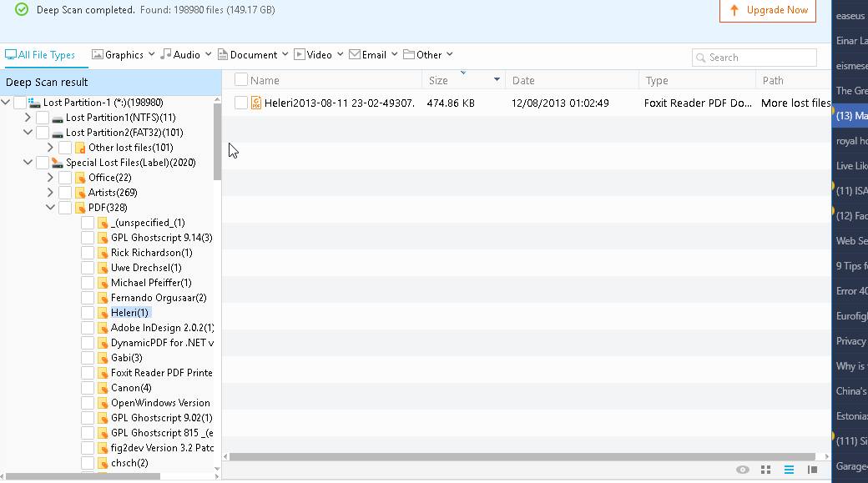Image resolution: width=868 pixels, height=483 pixels.
Task: Click the Office folder icon
Action: 80,178
